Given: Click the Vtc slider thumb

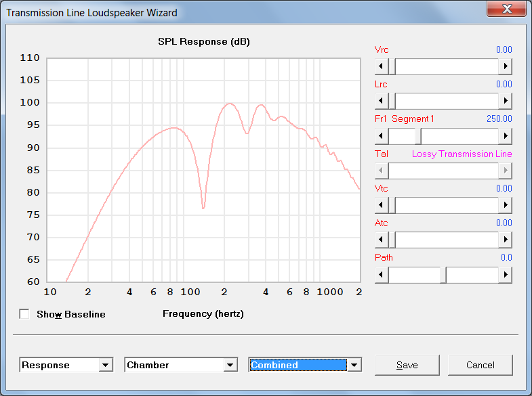Looking at the screenshot, I should coord(392,205).
